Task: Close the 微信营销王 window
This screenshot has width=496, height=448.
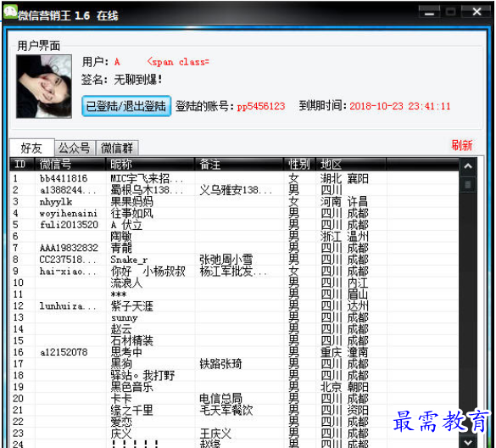Action: pyautogui.click(x=476, y=12)
